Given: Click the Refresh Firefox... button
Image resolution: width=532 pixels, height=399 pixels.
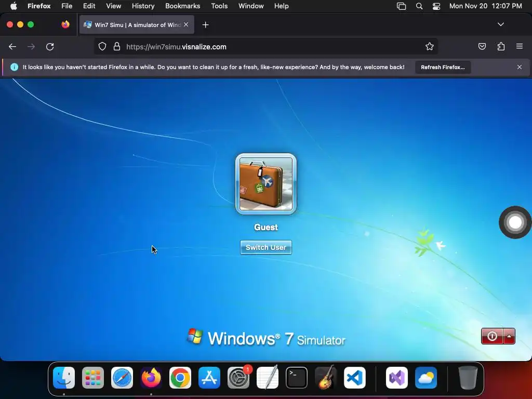Looking at the screenshot, I should point(443,67).
